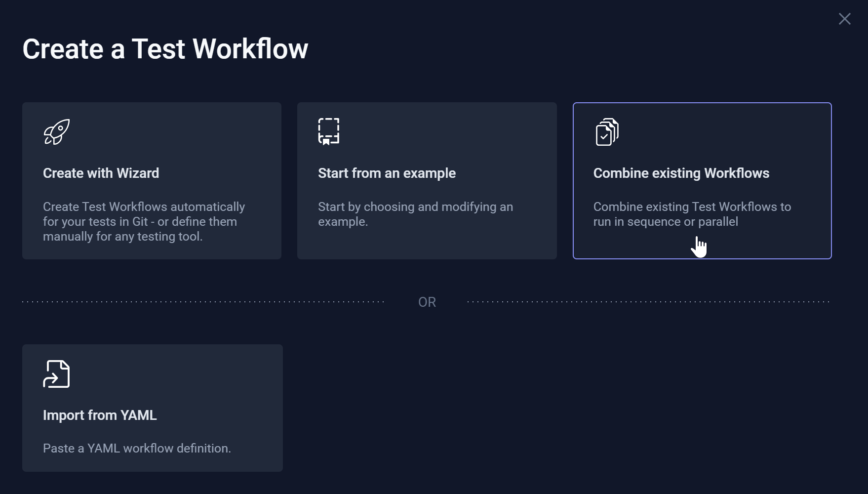Choose the Start from an example title

pyautogui.click(x=387, y=173)
